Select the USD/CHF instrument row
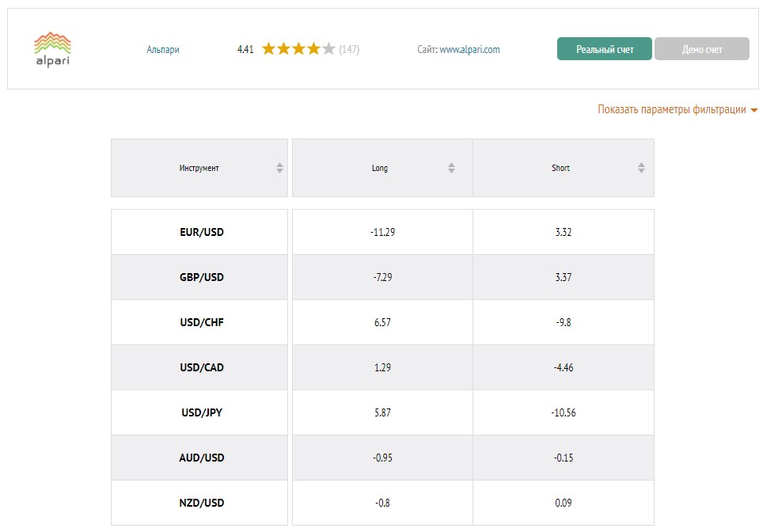The height and width of the screenshot is (532, 778). [202, 322]
